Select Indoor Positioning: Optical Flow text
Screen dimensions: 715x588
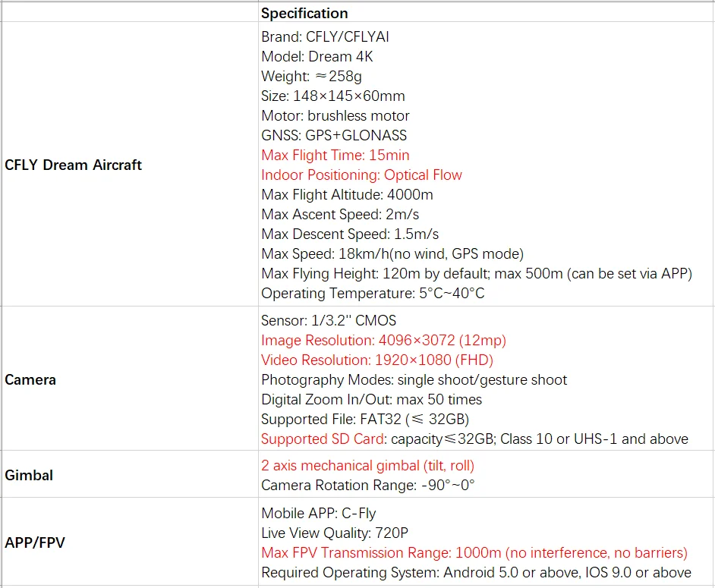point(361,175)
